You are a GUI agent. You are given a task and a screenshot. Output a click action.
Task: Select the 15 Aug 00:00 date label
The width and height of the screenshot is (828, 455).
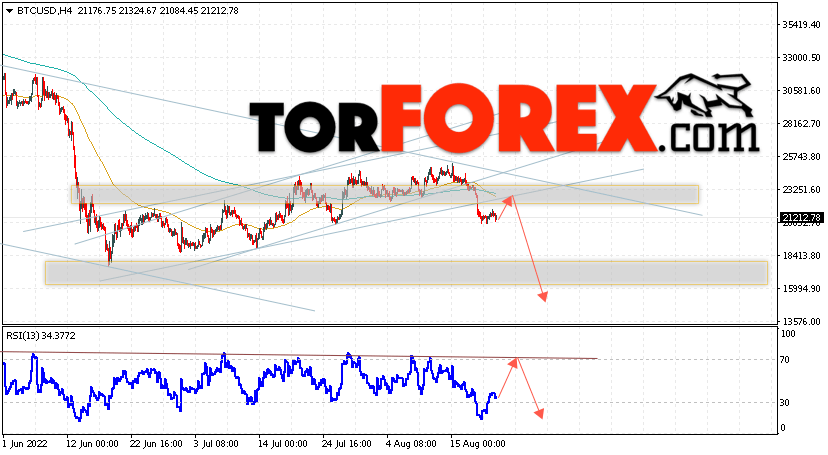[x=478, y=443]
